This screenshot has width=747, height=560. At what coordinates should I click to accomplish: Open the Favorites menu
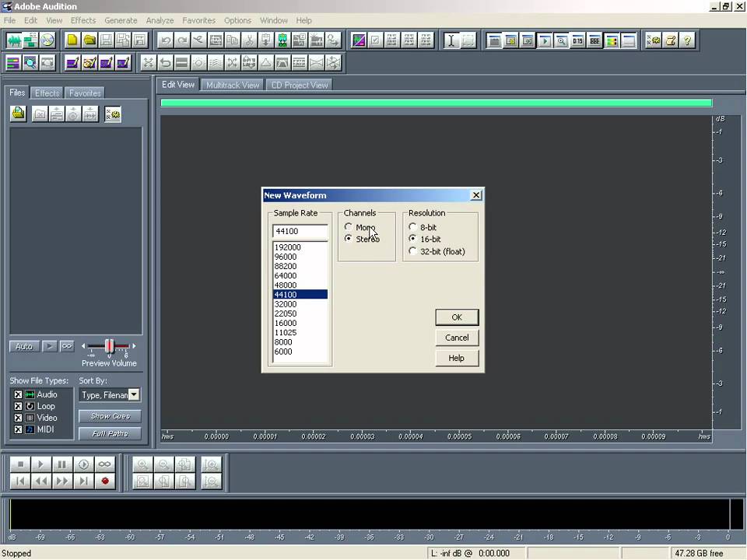click(198, 20)
